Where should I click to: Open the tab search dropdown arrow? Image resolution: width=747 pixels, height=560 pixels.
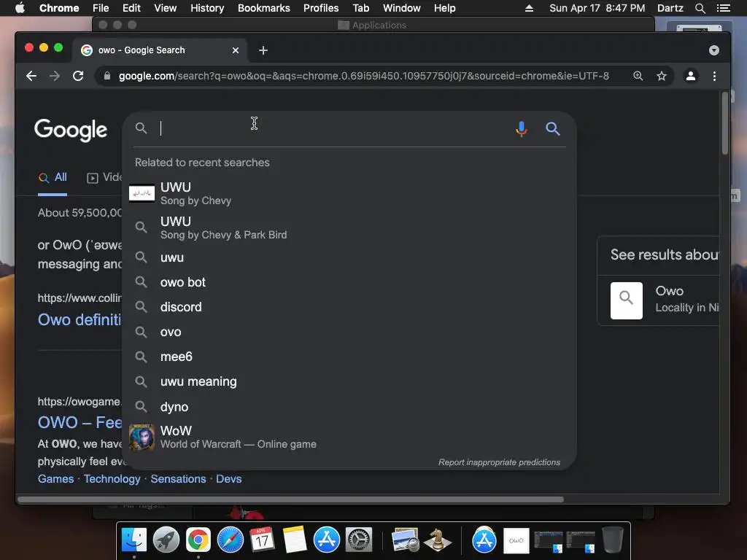point(713,50)
